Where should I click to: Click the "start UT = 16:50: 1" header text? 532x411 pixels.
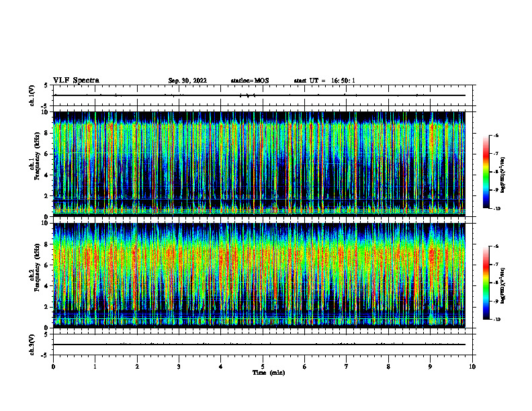[324, 81]
